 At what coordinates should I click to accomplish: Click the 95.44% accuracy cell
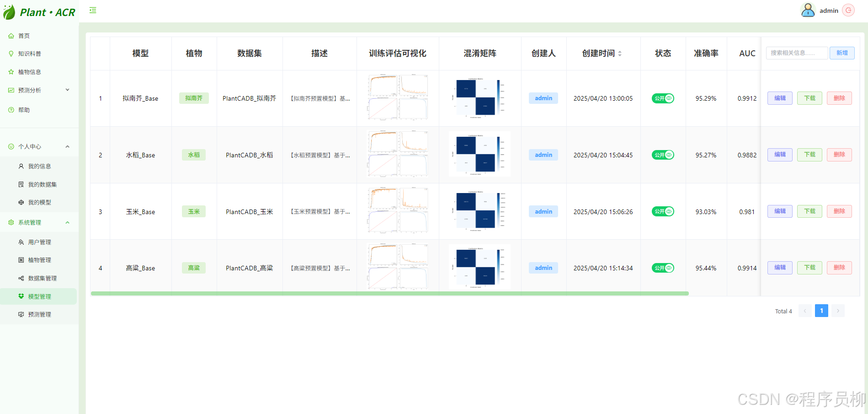pos(706,268)
